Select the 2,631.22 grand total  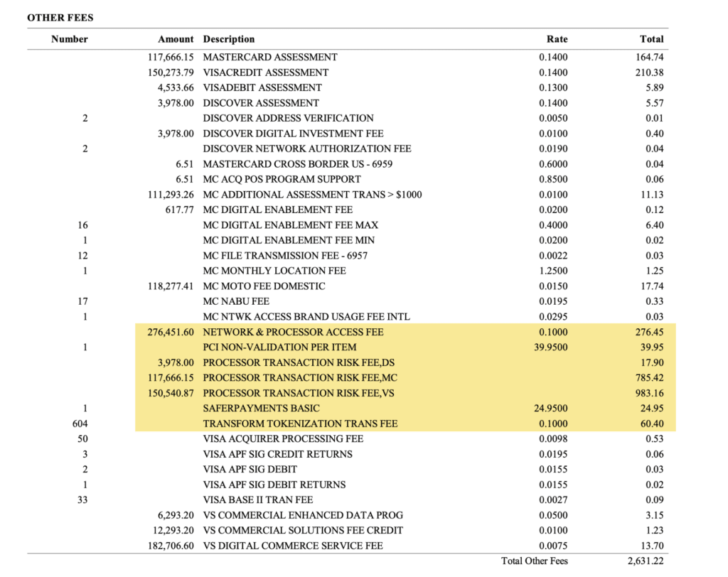pos(645,561)
